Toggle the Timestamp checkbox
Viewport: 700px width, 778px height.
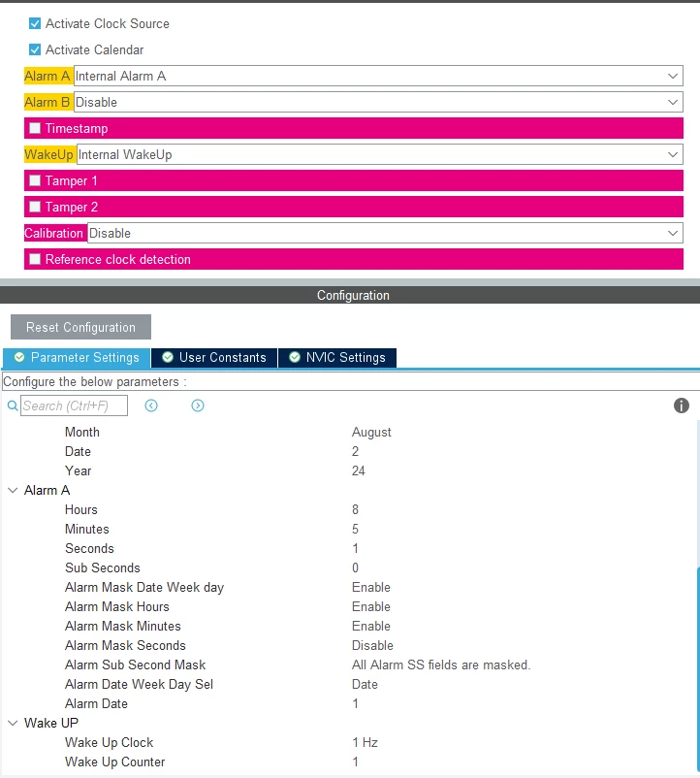(35, 128)
